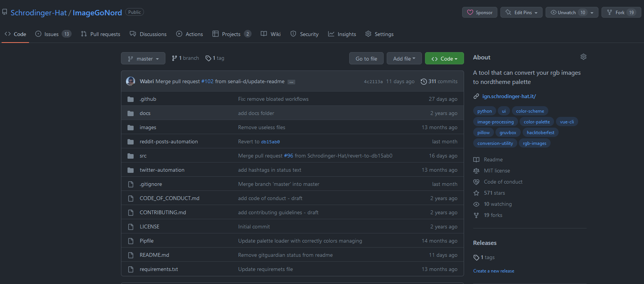Open the Discussions tab
644x284 pixels.
click(x=148, y=34)
